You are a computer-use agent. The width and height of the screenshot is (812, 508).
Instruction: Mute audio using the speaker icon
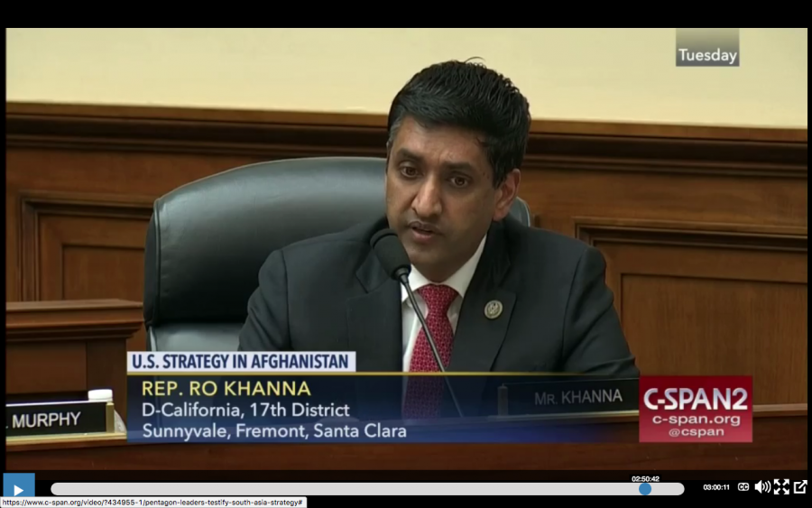(x=762, y=486)
